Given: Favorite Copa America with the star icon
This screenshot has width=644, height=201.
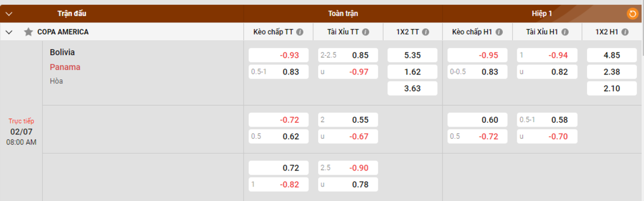Looking at the screenshot, I should (x=28, y=32).
